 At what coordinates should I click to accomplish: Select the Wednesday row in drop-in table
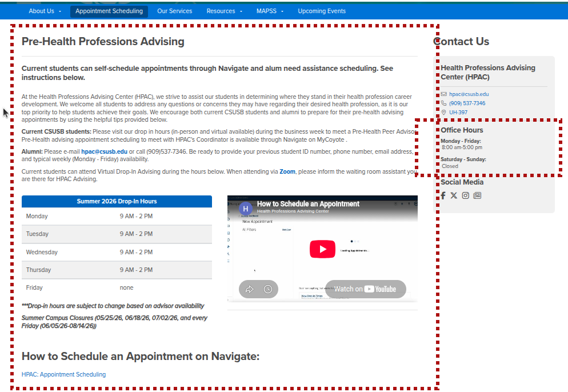point(117,252)
